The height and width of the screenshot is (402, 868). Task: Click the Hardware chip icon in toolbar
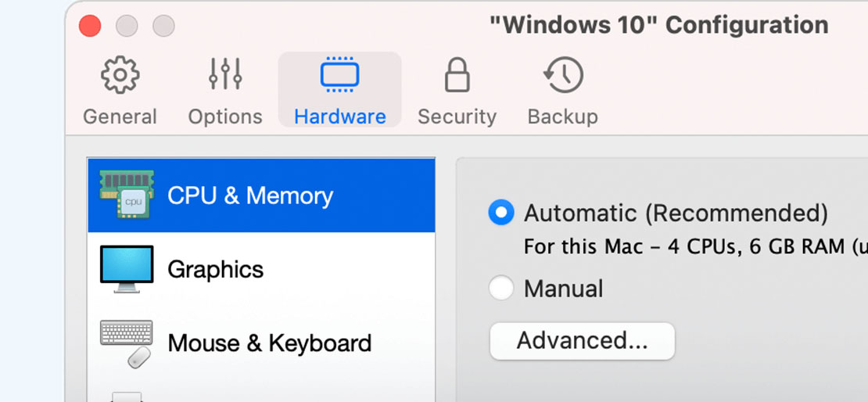[x=340, y=74]
